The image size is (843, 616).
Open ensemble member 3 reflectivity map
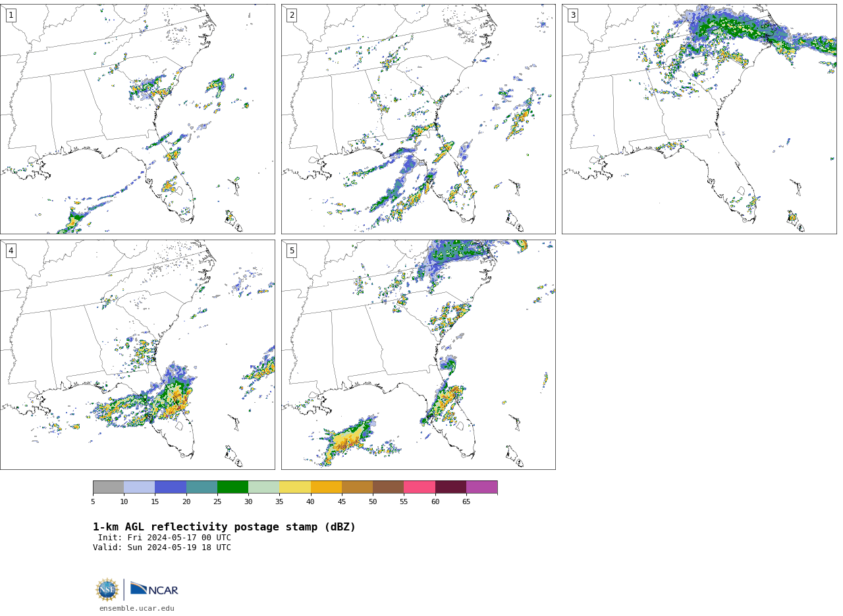click(x=699, y=119)
